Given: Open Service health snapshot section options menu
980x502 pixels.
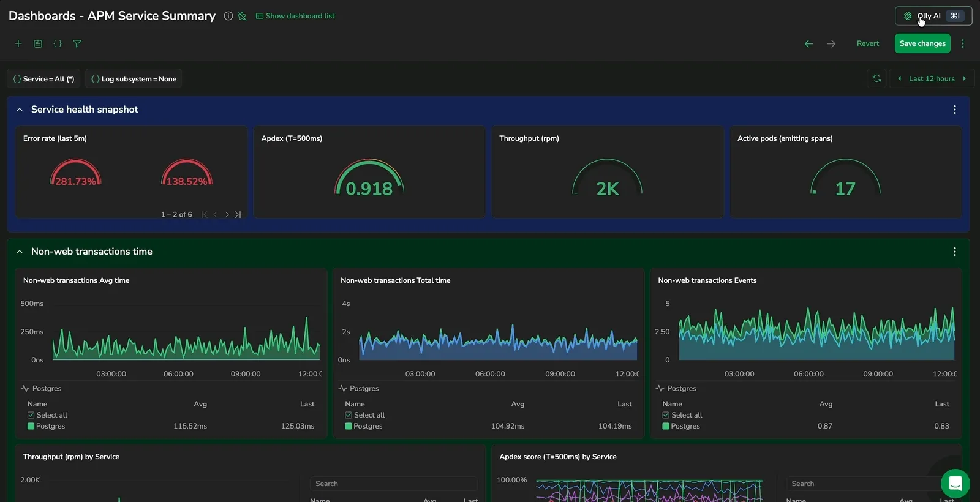Looking at the screenshot, I should coord(955,110).
